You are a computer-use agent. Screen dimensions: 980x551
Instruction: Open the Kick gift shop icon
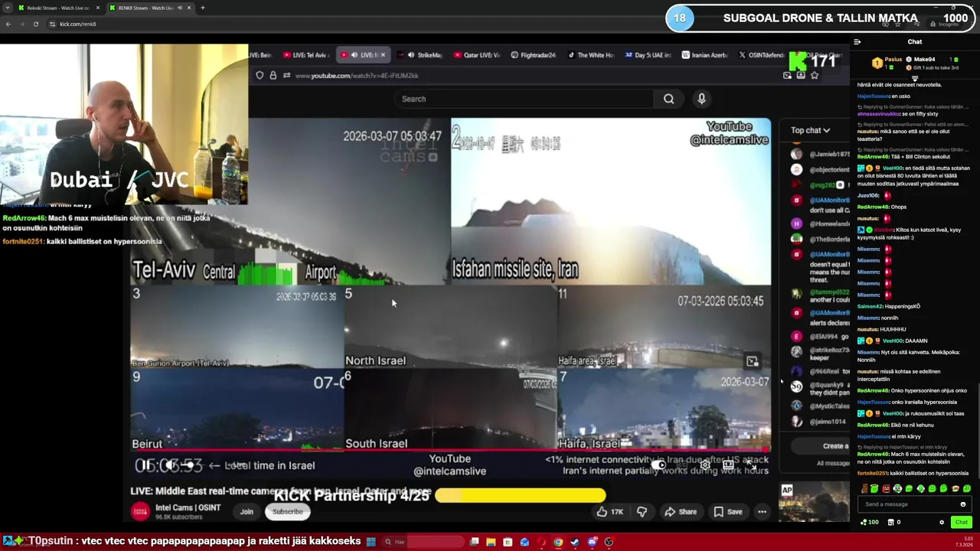[891, 522]
